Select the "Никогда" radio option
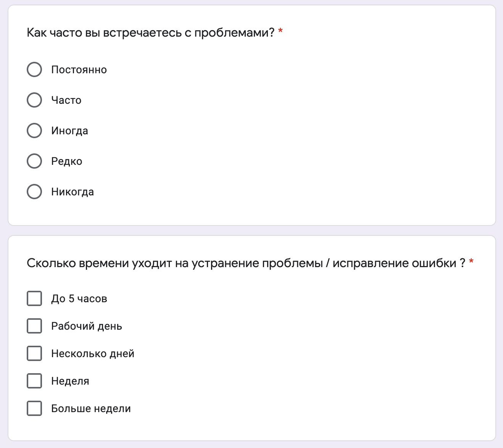This screenshot has width=503, height=448. coord(34,192)
